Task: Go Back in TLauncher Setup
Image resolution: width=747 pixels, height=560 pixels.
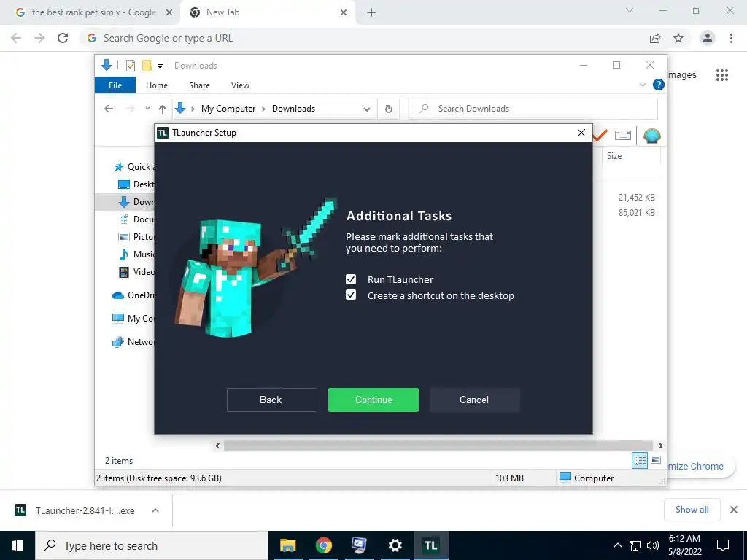Action: [271, 400]
